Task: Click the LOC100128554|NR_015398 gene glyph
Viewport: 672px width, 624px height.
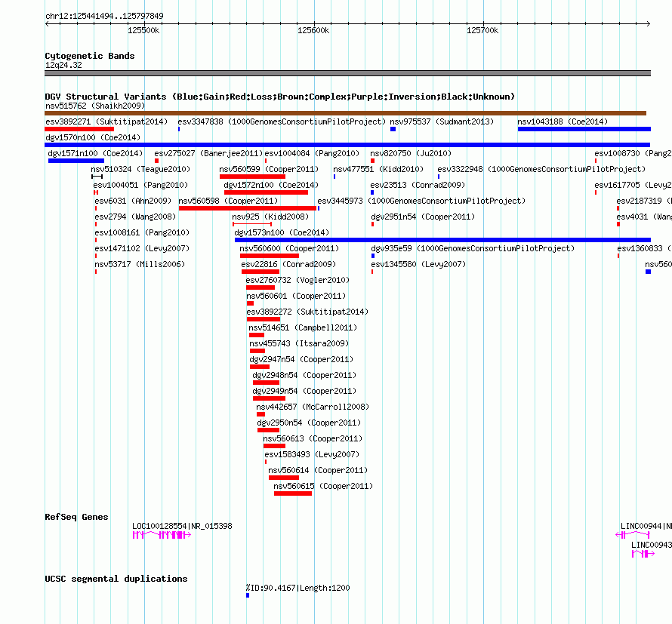Action: (162, 535)
